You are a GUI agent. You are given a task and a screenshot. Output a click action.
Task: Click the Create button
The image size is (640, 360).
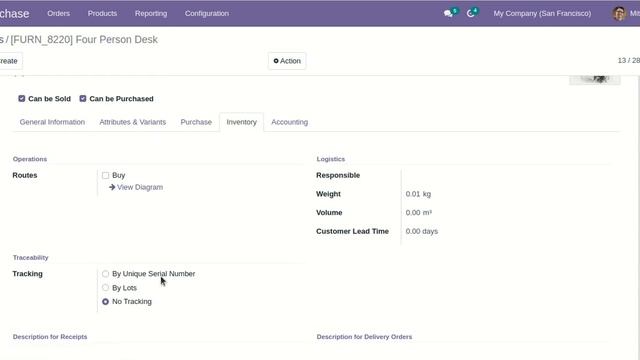9,61
